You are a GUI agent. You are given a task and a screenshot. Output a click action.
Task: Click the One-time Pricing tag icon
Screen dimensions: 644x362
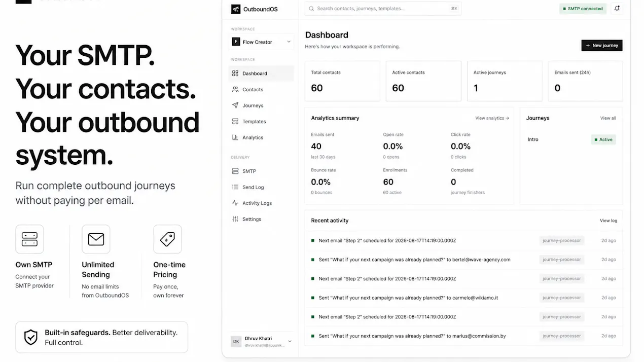(167, 239)
